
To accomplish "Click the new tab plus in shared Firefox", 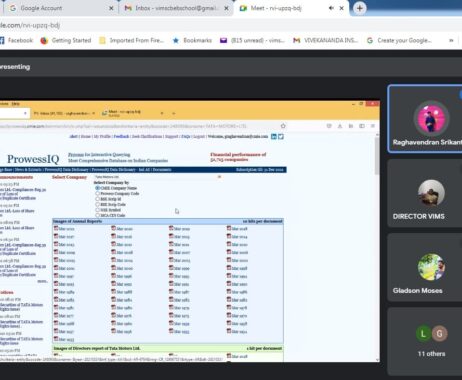I will [173, 113].
